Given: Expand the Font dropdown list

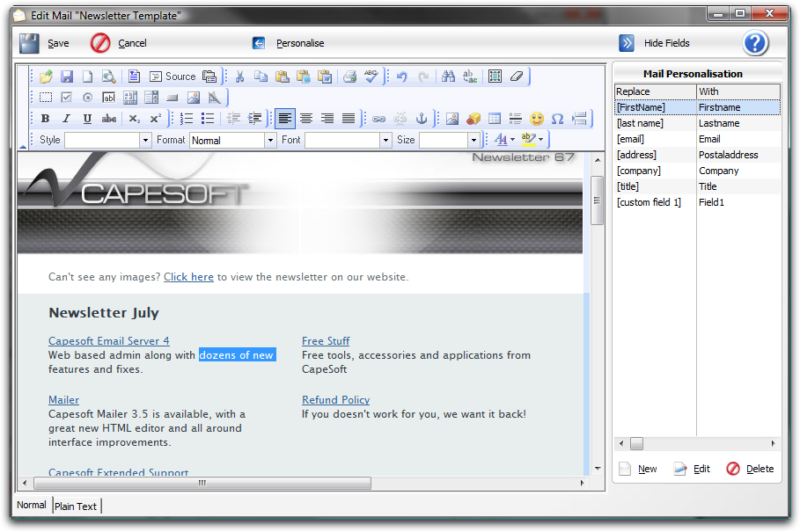Looking at the screenshot, I should tap(385, 140).
